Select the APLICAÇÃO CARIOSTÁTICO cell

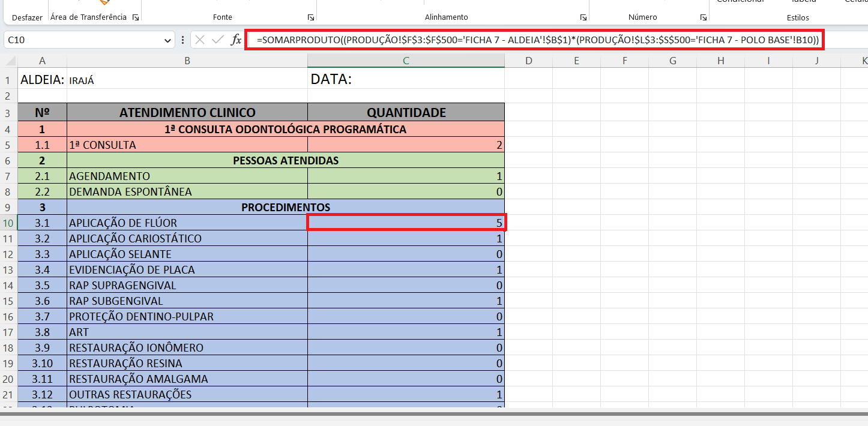click(187, 238)
